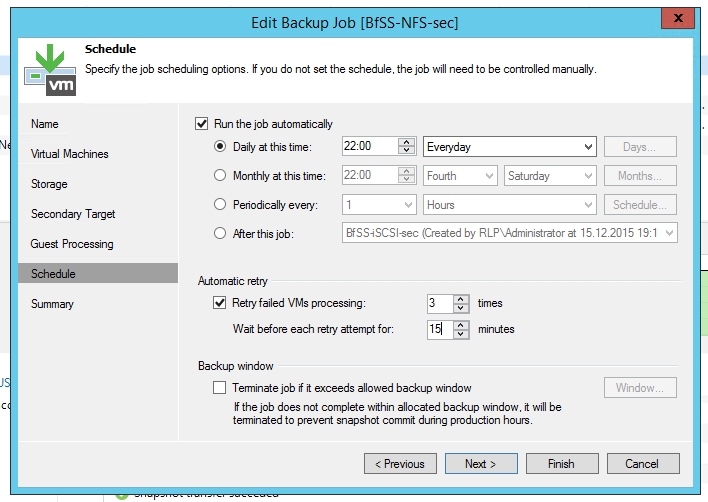Go to Storage step in sidebar

49,184
